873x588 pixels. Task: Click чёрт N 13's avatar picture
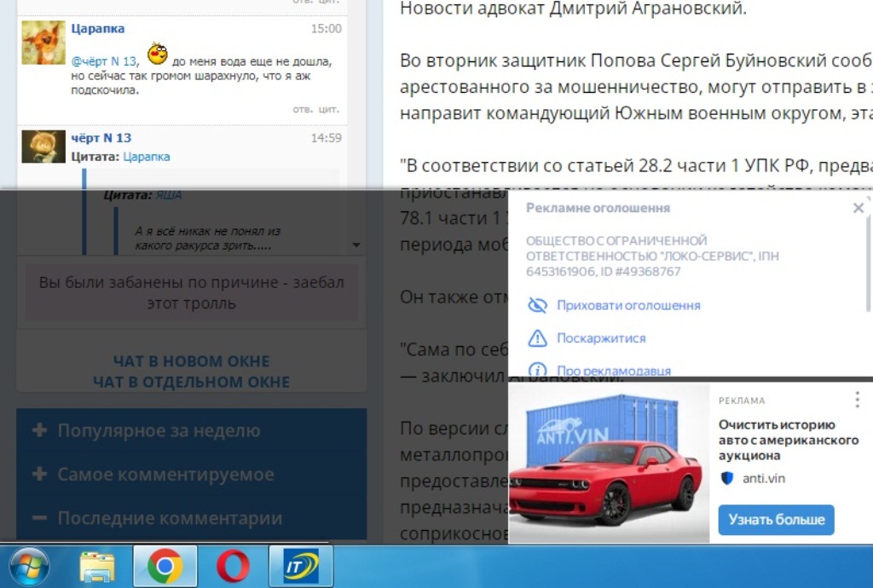coord(43,147)
